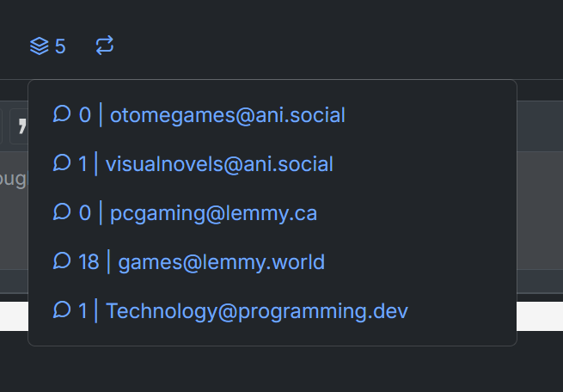
Task: Click comment bubble icon beside visualnovels@ani.social
Action: point(62,162)
